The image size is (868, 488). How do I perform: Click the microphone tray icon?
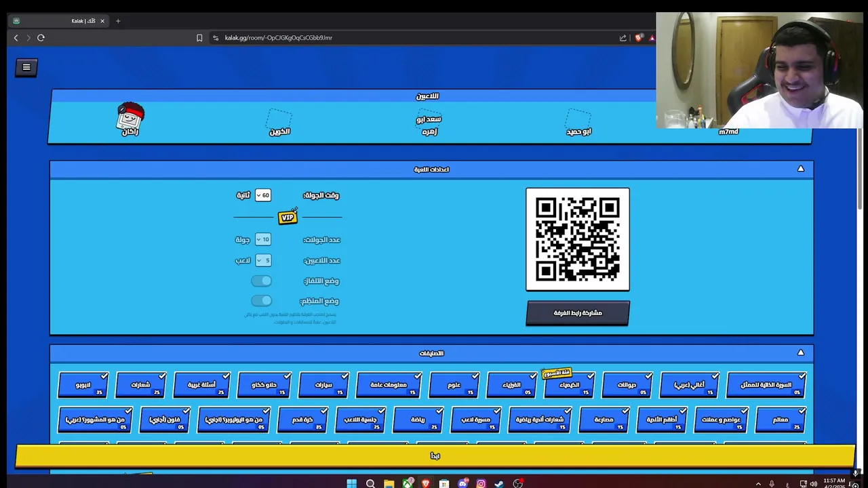click(772, 484)
